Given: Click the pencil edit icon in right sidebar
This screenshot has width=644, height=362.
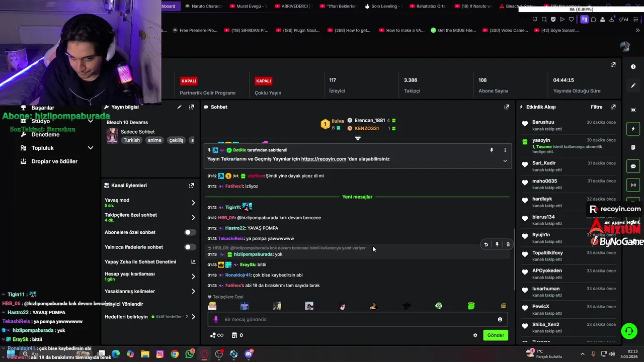Looking at the screenshot, I should [633, 85].
